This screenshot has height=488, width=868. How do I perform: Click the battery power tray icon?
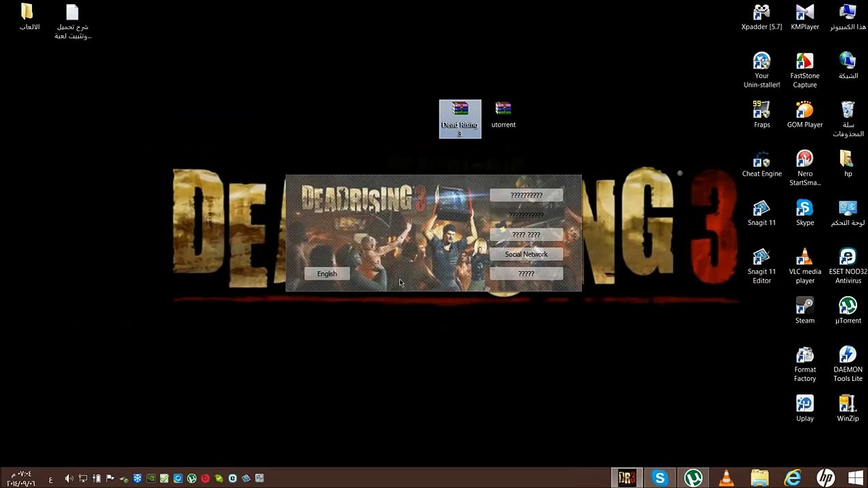click(x=96, y=479)
